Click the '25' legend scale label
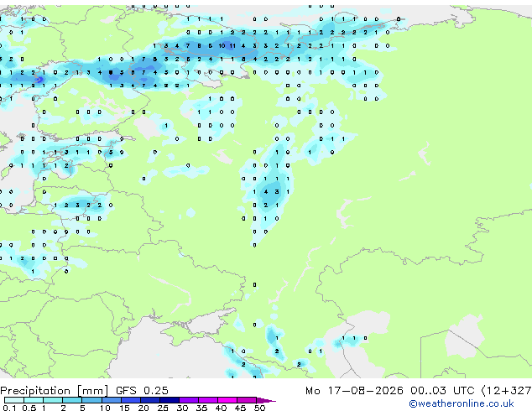Screen dimensions: 532x411 tap(163, 408)
